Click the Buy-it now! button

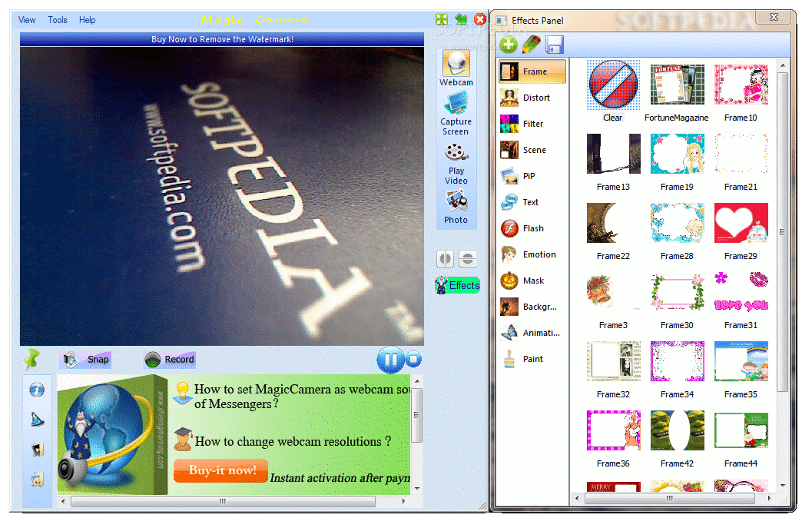click(221, 470)
